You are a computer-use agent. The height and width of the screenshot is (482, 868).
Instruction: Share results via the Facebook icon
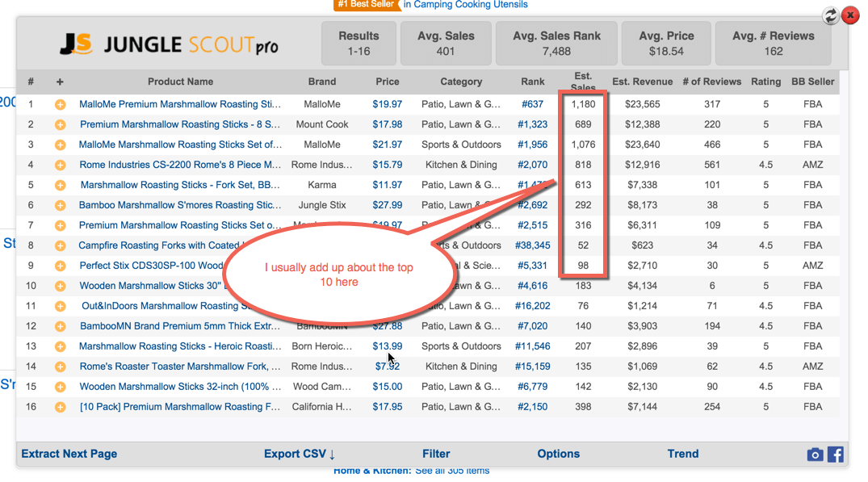tap(835, 454)
